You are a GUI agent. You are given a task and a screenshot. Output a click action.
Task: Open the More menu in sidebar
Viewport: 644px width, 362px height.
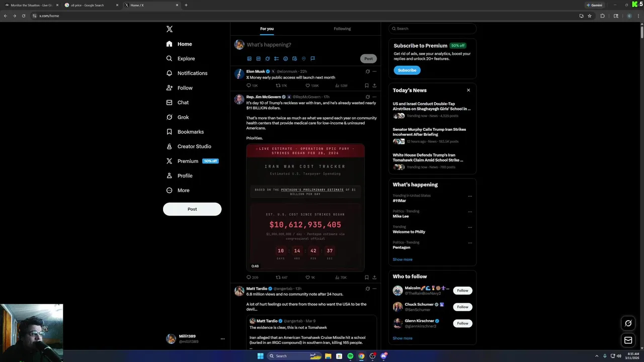tap(178, 190)
